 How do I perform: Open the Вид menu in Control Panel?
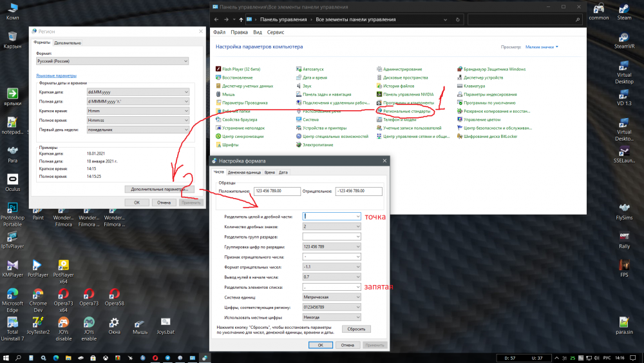pyautogui.click(x=258, y=32)
